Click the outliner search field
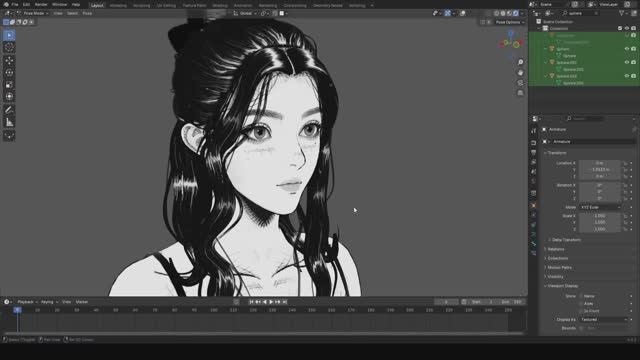Screen dimensions: 640x360 582,13
